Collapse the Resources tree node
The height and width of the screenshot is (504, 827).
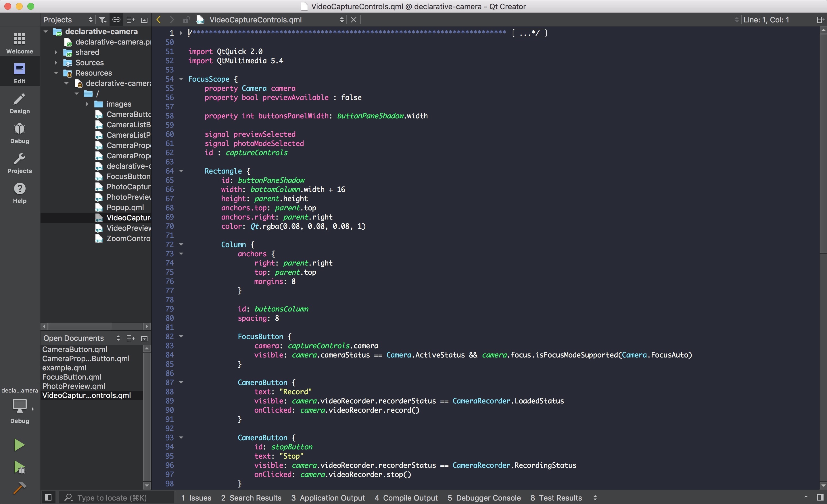click(56, 73)
